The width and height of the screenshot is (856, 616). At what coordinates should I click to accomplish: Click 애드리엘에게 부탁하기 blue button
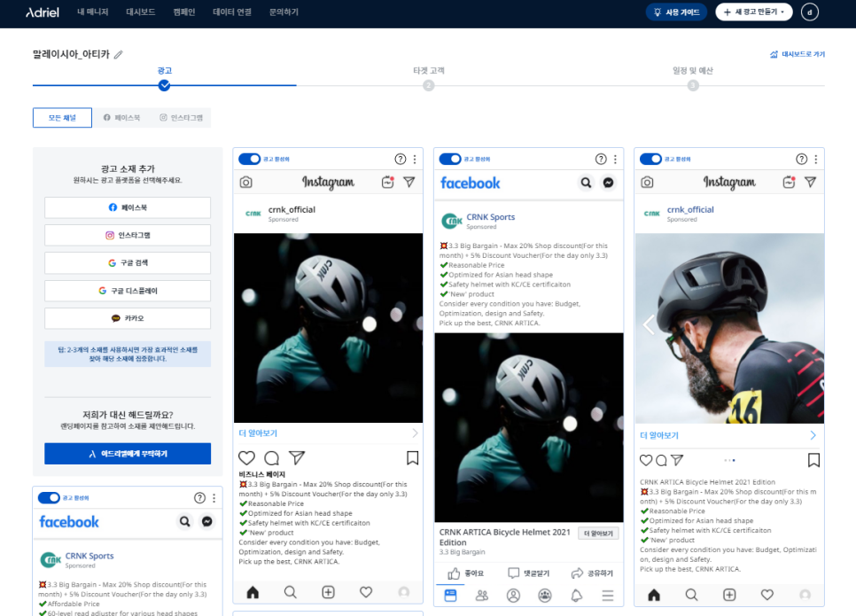click(128, 454)
